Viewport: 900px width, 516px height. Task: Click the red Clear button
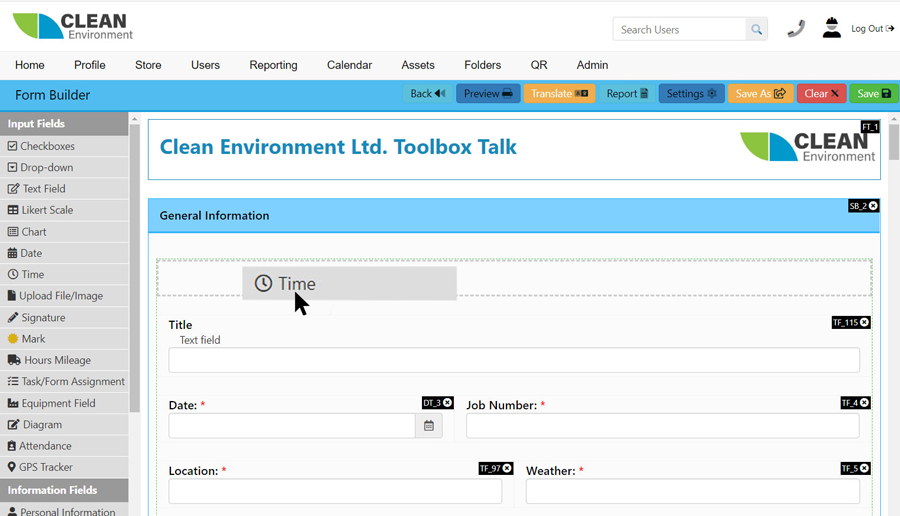click(x=821, y=94)
